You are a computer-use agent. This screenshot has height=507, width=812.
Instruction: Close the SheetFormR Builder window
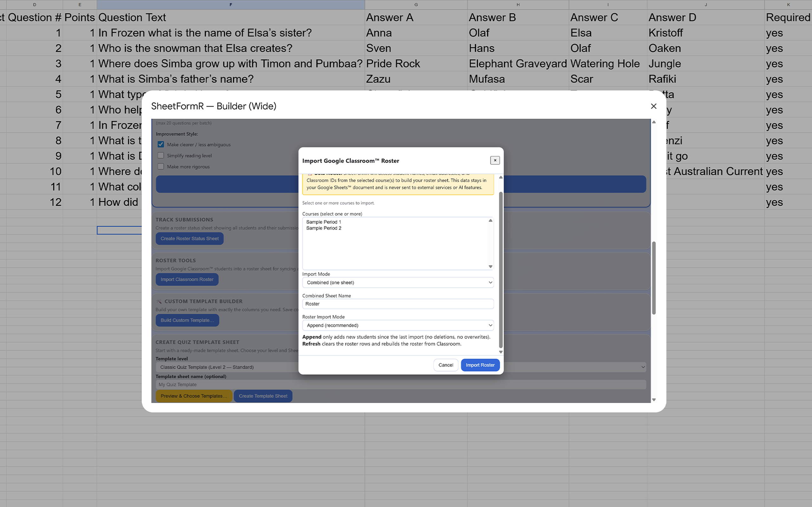coord(654,106)
